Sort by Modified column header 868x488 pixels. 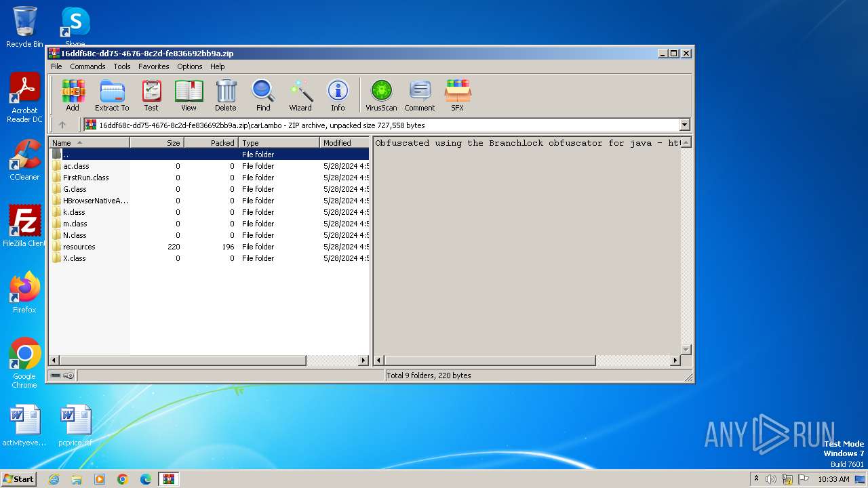pyautogui.click(x=344, y=142)
